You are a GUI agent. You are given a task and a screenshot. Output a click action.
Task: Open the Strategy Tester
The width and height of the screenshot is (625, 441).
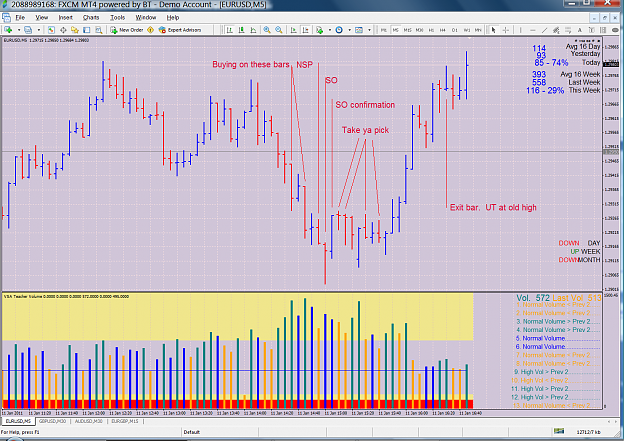coord(98,30)
